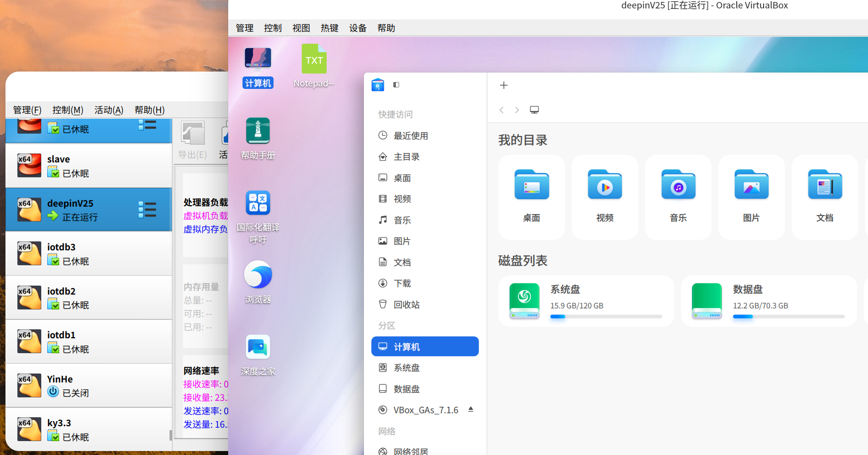This screenshot has width=868, height=455.
Task: Open the 系统盘 disk card
Action: (586, 301)
